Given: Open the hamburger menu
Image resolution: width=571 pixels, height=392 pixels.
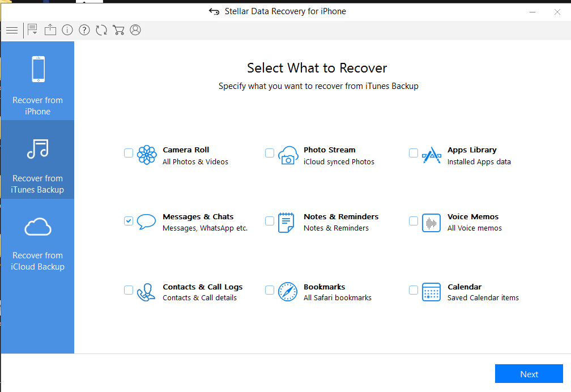Looking at the screenshot, I should [x=12, y=30].
